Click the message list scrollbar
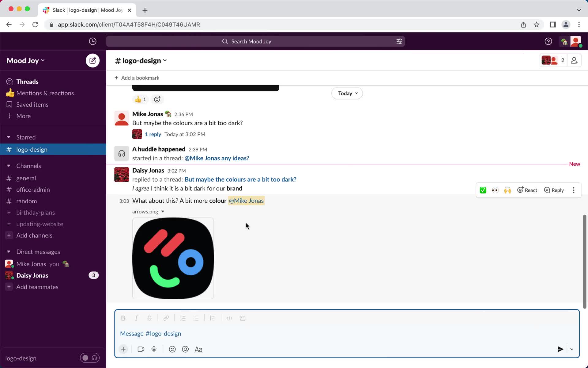The height and width of the screenshot is (368, 588). pyautogui.click(x=584, y=262)
